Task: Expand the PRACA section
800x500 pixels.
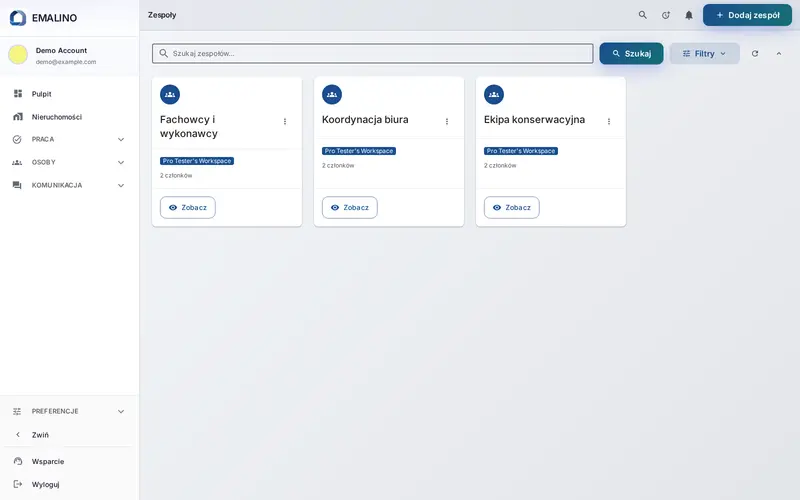Action: (69, 139)
